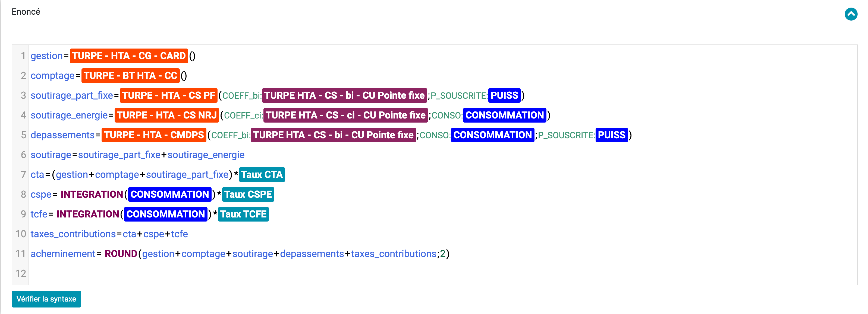Select the TURPE - HTA - CMDPS tag
The width and height of the screenshot is (868, 314).
point(154,135)
